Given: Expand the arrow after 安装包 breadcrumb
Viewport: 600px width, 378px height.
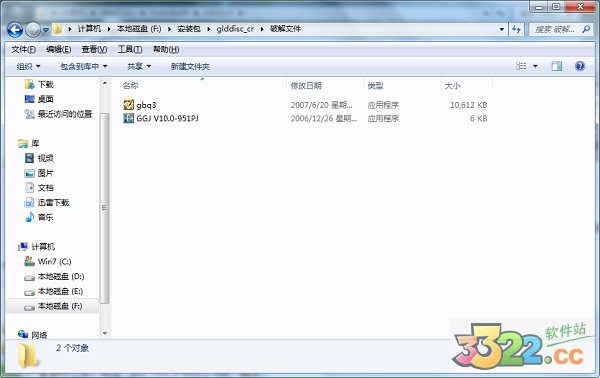Looking at the screenshot, I should (x=209, y=29).
